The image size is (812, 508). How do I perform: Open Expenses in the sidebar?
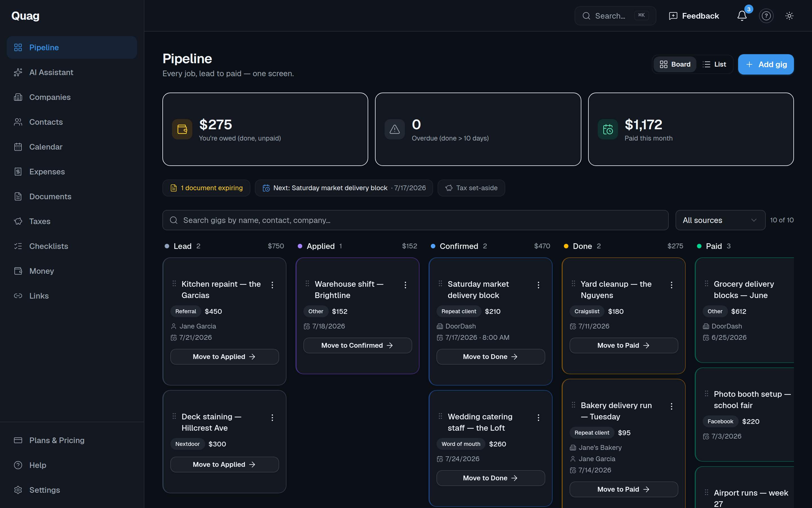tap(72, 172)
